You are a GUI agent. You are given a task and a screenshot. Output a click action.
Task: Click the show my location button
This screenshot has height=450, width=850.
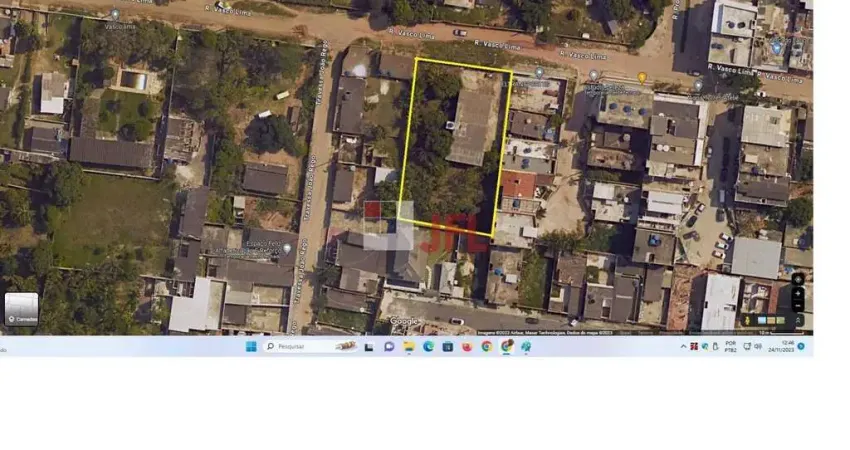pos(798,280)
